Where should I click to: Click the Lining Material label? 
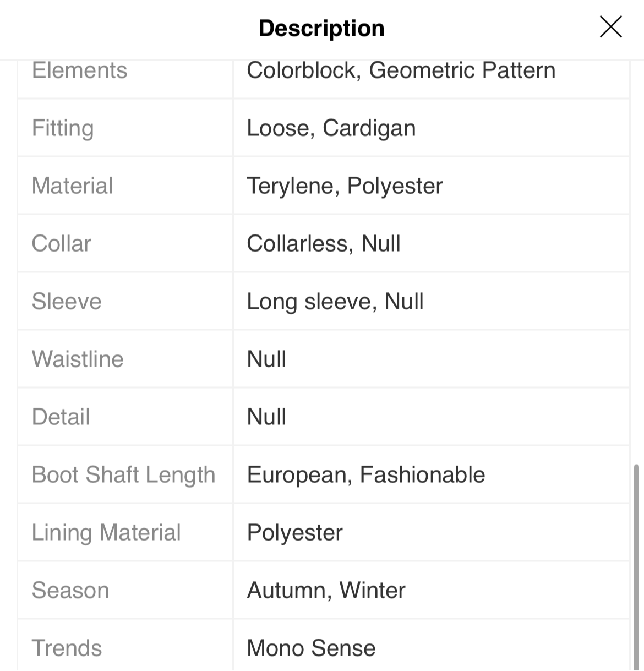106,533
